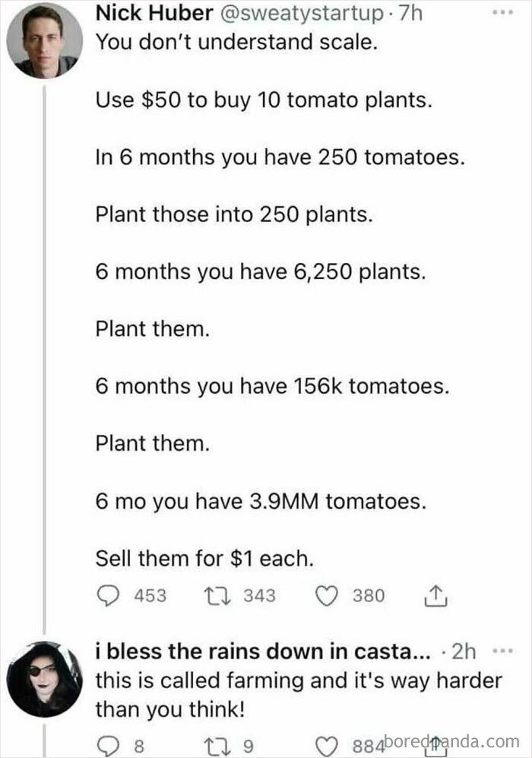Open the share icon on the first tweet

[x=435, y=595]
